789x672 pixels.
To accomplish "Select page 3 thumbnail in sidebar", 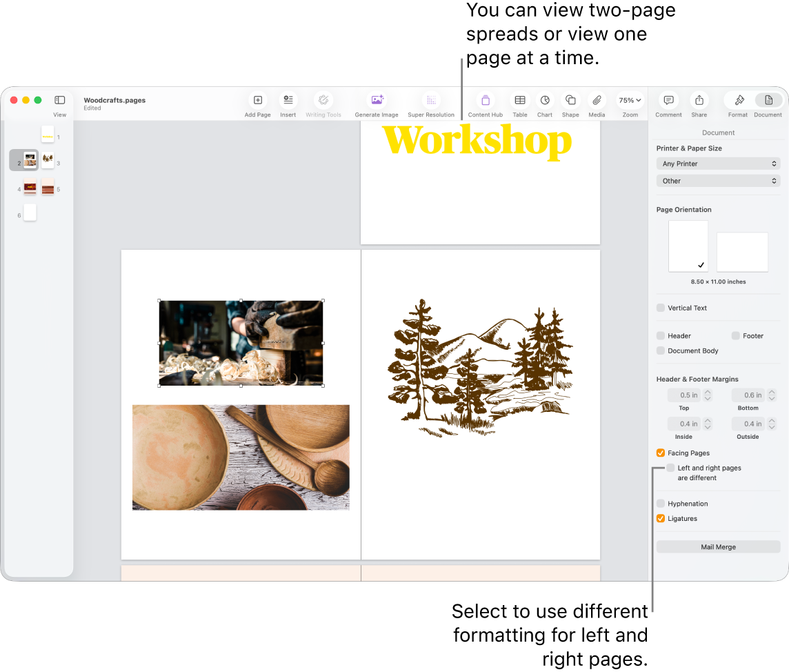I will 47,159.
